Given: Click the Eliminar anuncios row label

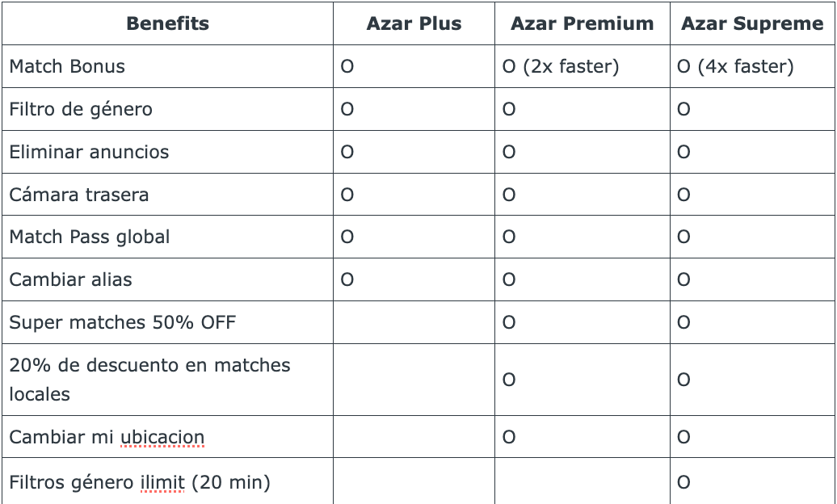Looking at the screenshot, I should [x=89, y=152].
